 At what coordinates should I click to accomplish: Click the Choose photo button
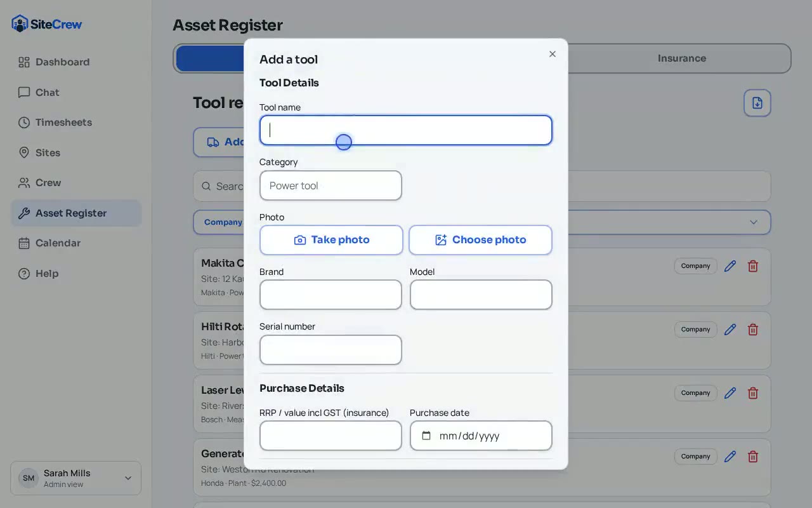pyautogui.click(x=480, y=240)
